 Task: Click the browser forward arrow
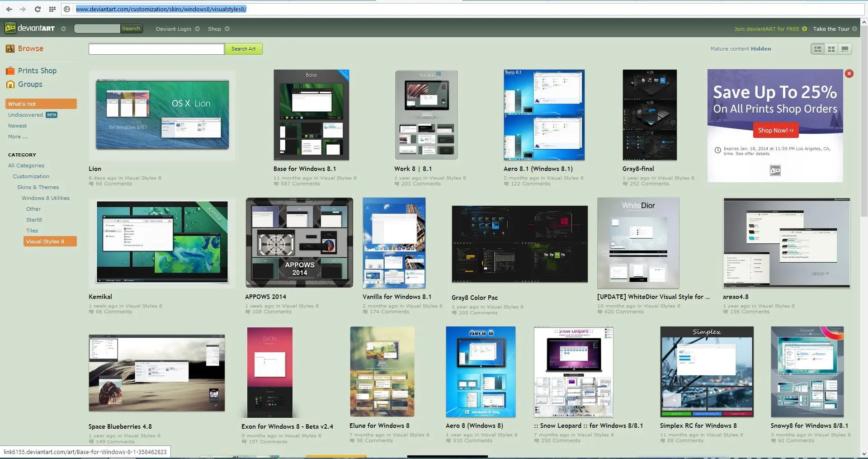click(x=23, y=9)
